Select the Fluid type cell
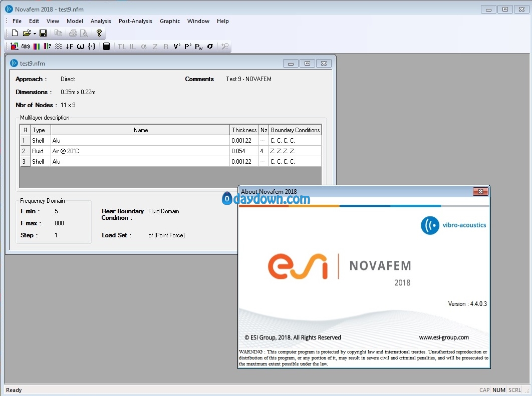Image resolution: width=532 pixels, height=396 pixels. tap(41, 151)
